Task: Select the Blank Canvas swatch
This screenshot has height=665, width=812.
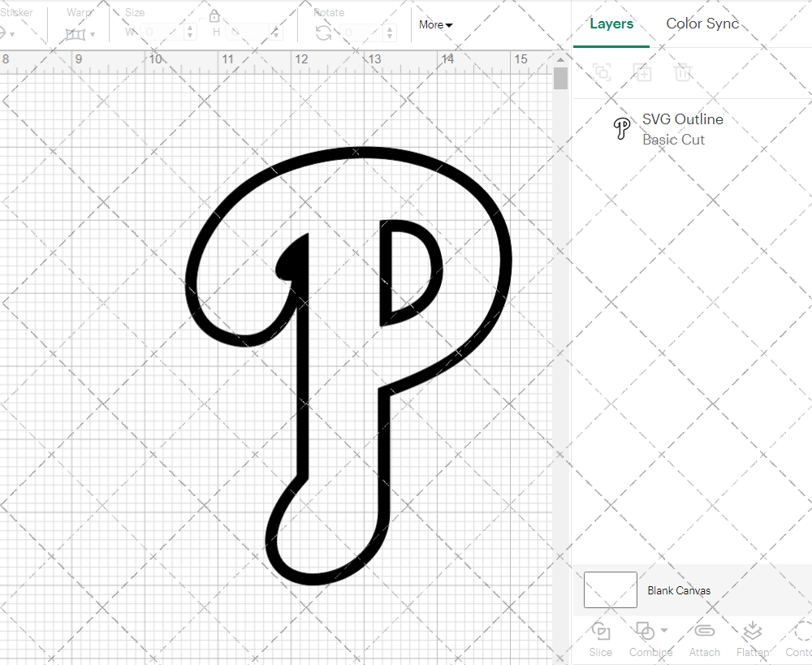Action: click(x=610, y=590)
